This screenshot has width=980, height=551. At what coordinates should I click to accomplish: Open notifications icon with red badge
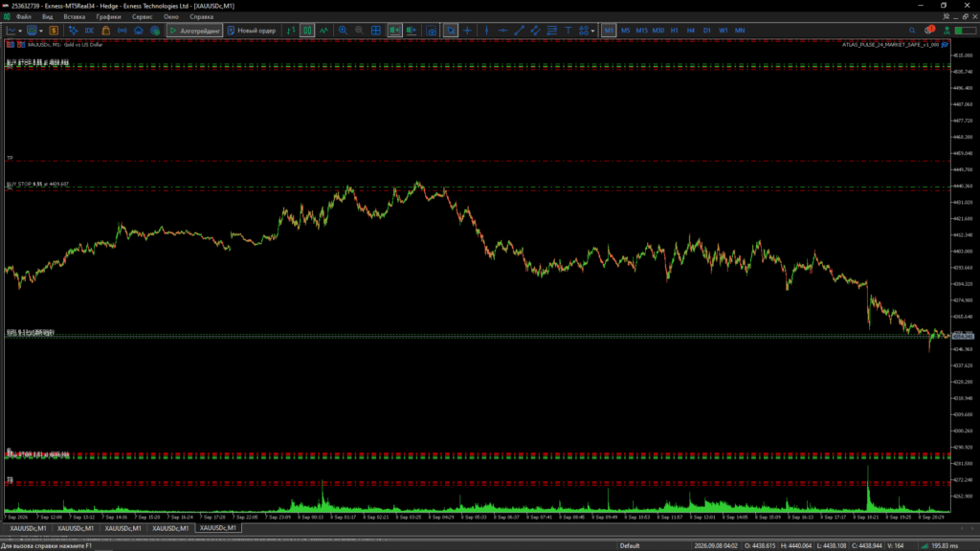pos(929,30)
